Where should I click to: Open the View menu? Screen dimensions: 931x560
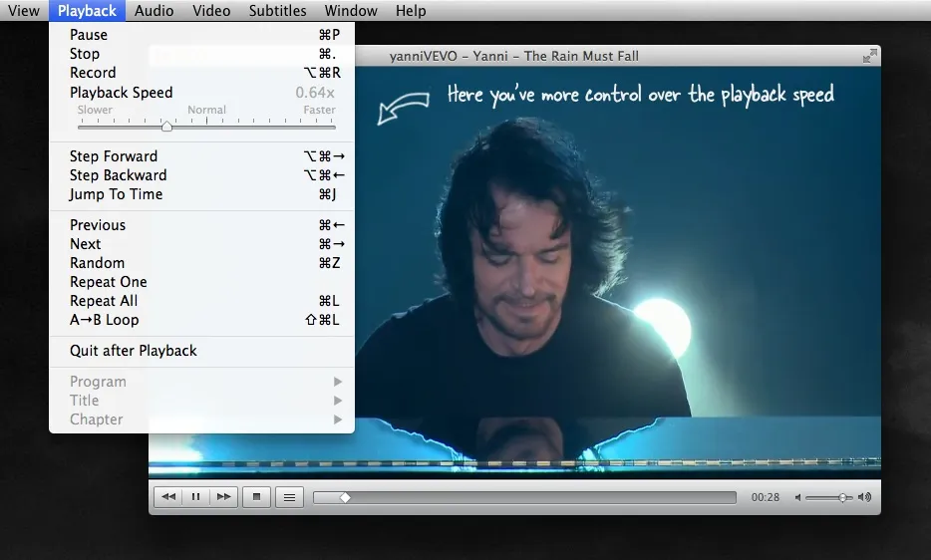(24, 11)
